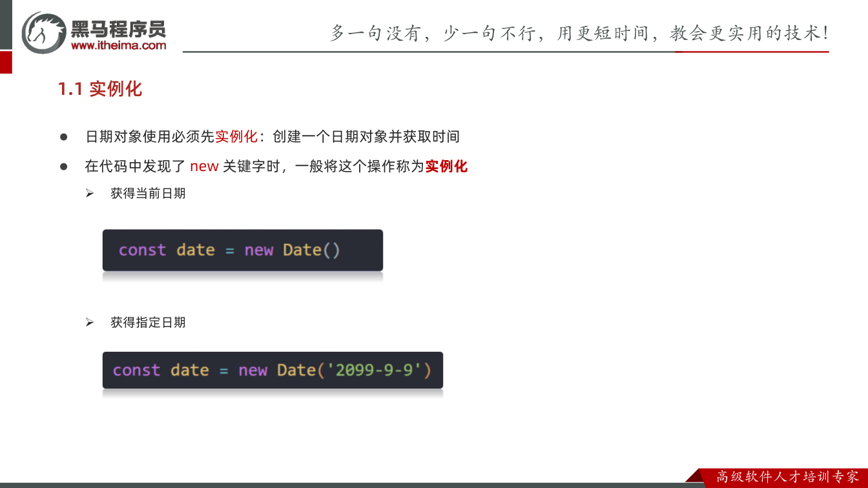Click the code block with new Date()
This screenshot has height=488, width=868.
(243, 250)
